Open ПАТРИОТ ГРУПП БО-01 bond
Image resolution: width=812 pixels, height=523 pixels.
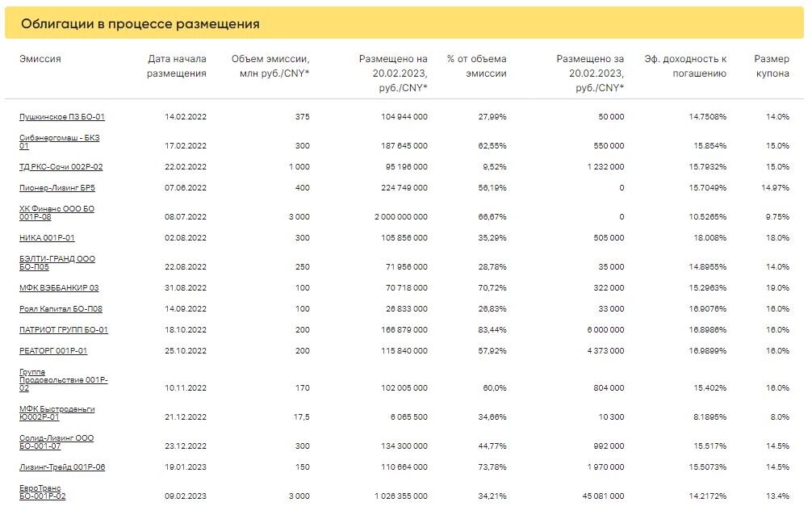tap(64, 330)
